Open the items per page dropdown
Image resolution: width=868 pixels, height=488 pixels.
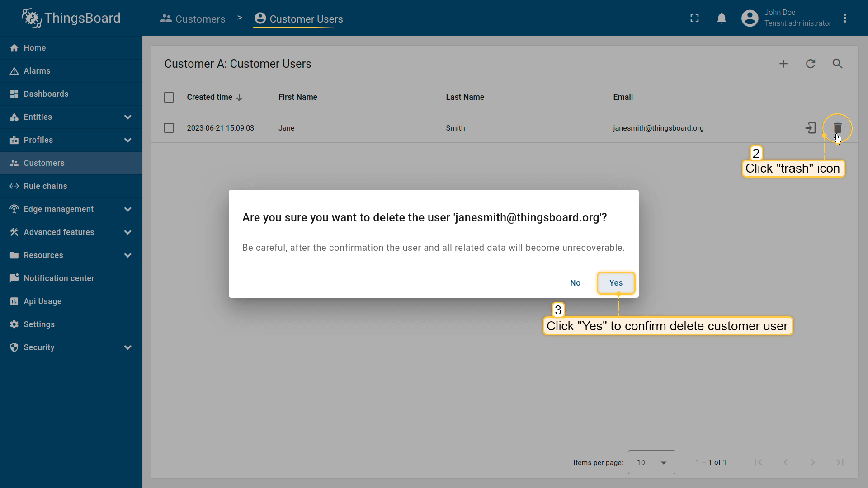(651, 462)
